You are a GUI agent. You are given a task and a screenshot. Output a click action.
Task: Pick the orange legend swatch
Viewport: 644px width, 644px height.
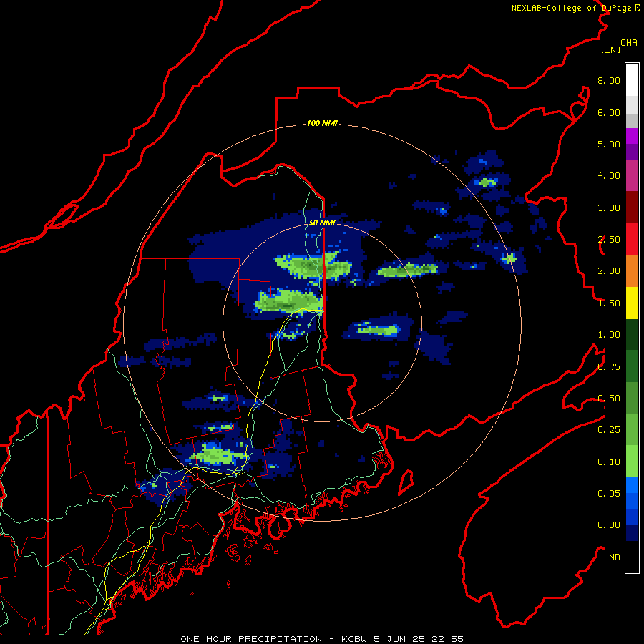pyautogui.click(x=632, y=271)
